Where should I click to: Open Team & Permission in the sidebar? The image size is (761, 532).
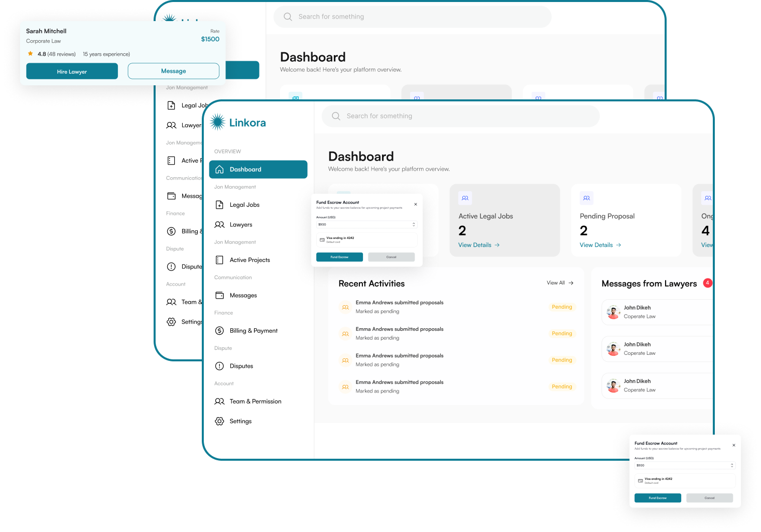255,402
